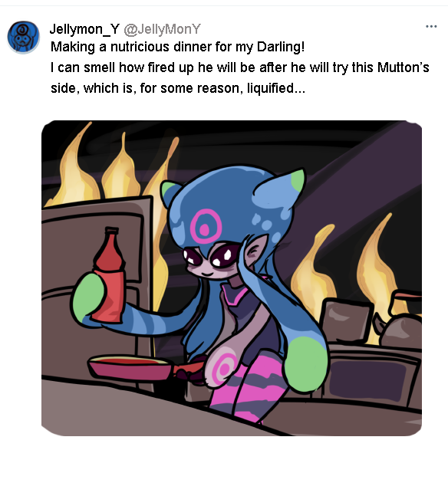Click the brown box beside the kettle
This screenshot has height=496, width=448.
347,321
